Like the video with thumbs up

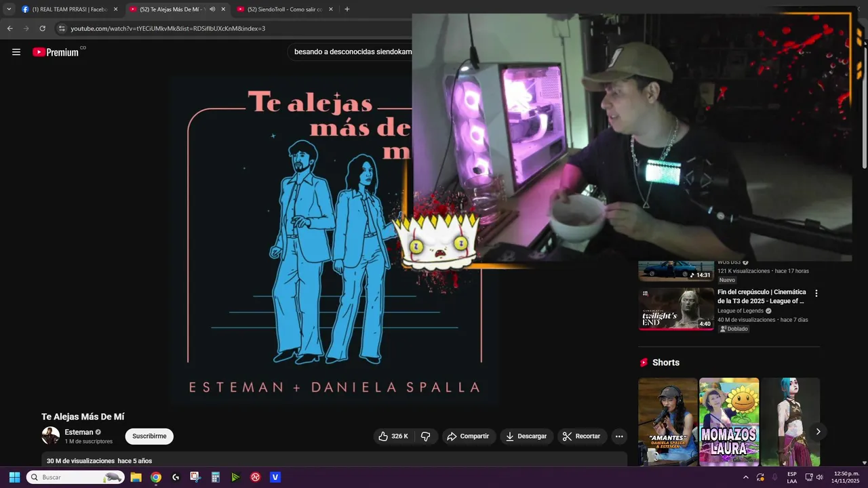pos(393,436)
